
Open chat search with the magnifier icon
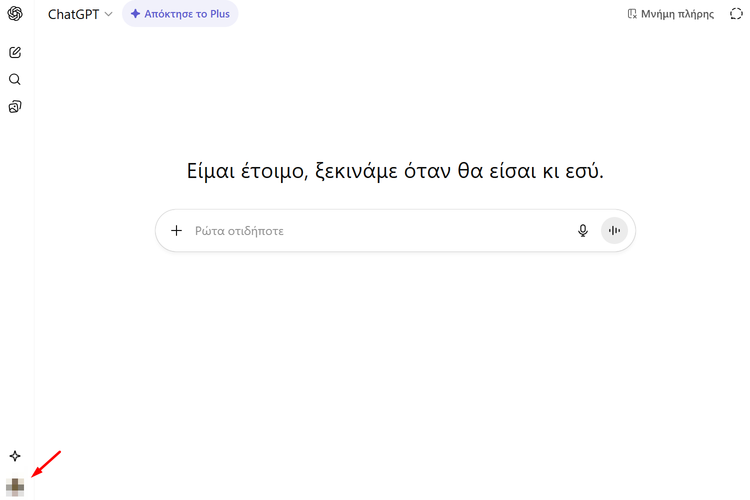pyautogui.click(x=15, y=79)
